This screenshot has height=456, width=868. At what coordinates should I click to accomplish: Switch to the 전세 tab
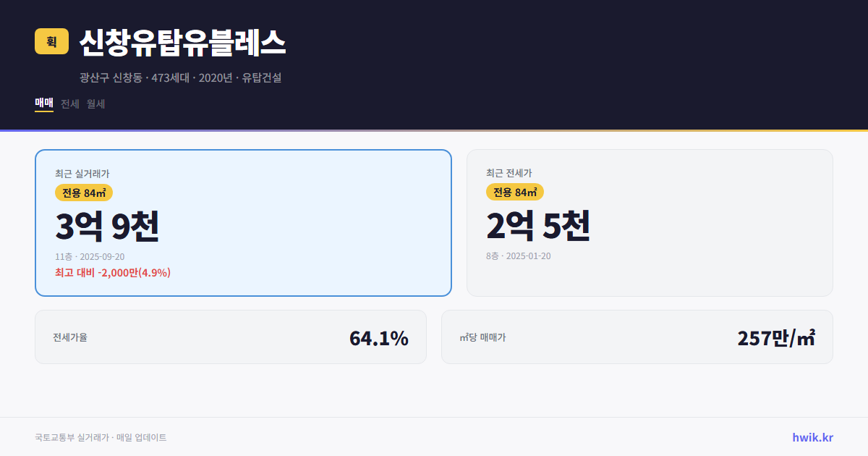click(69, 104)
